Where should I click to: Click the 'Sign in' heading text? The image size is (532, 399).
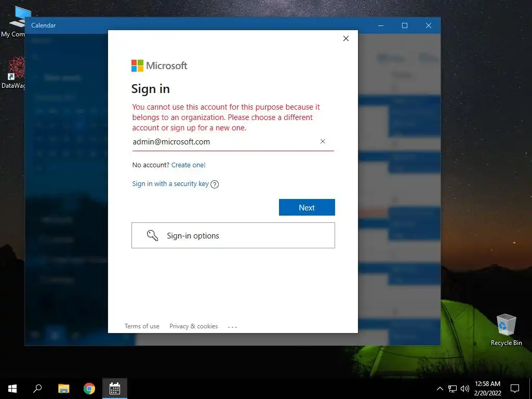150,89
